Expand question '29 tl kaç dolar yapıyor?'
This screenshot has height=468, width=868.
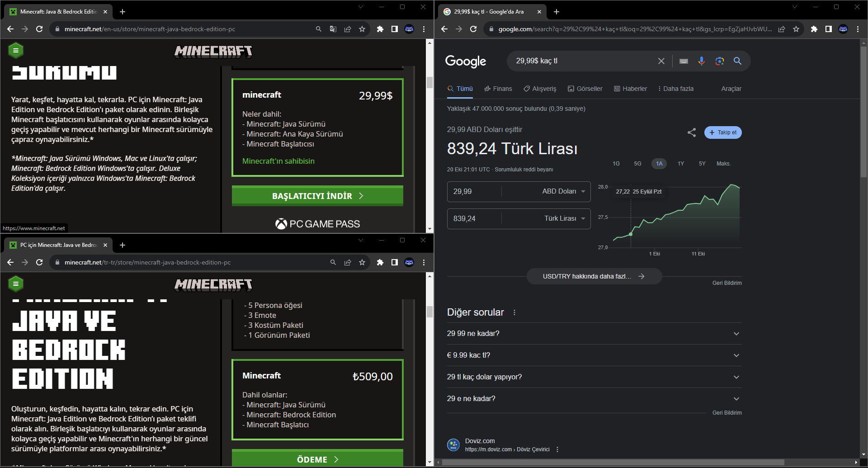(x=594, y=377)
